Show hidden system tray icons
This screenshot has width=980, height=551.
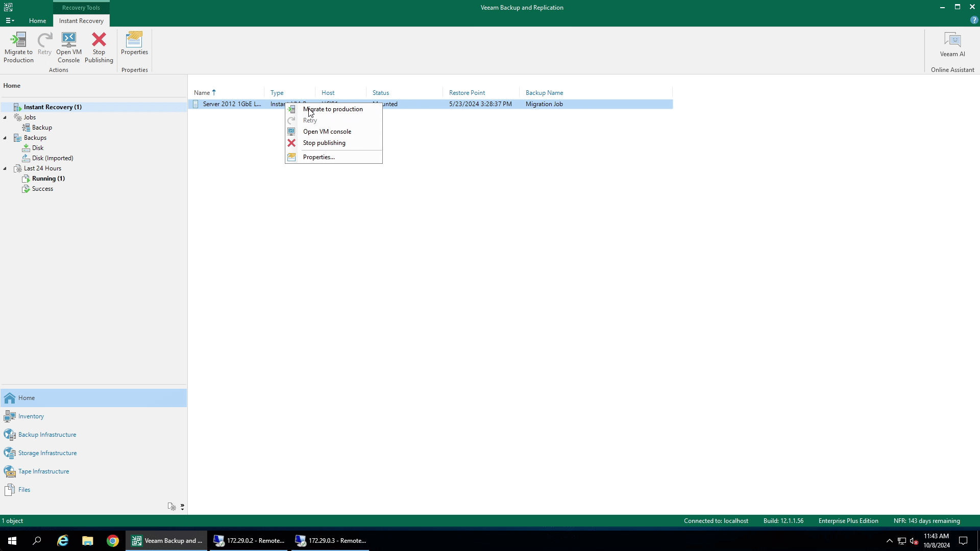pos(889,541)
